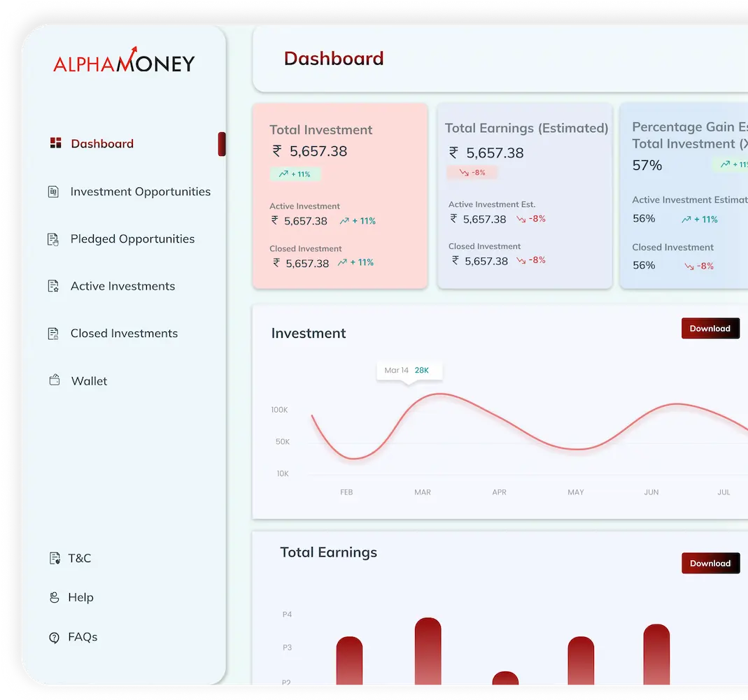Click the AlphaMoney logo

pos(124,61)
